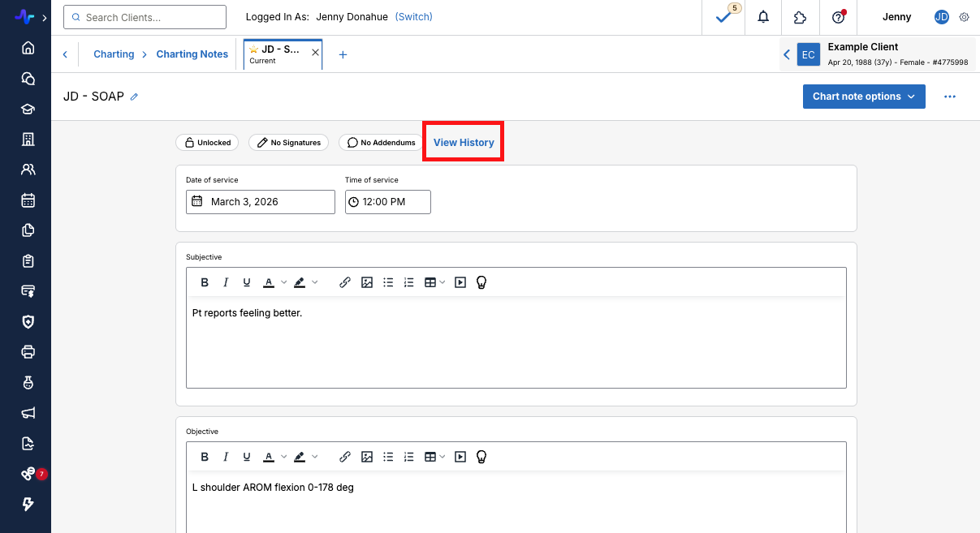Screen dimensions: 980x533
Task: Close the JD - S... tab
Action: (x=316, y=53)
